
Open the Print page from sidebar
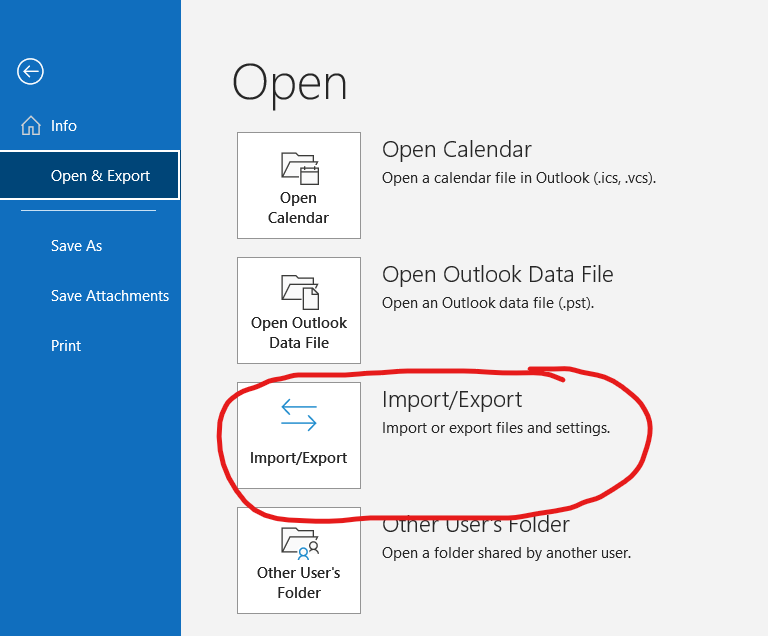[x=66, y=346]
